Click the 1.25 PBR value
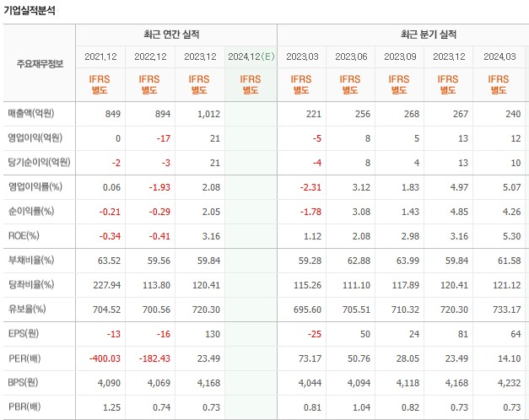 tap(111, 407)
